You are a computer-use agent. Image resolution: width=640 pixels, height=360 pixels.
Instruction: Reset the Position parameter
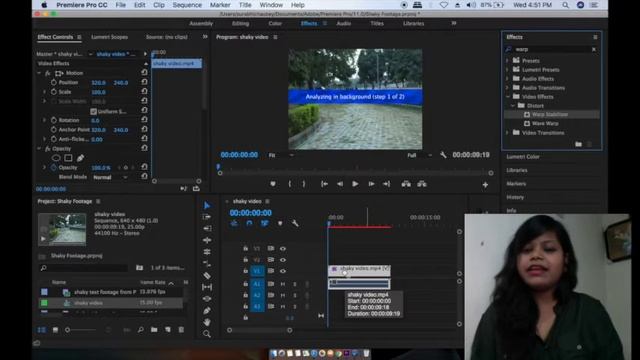coord(144,82)
